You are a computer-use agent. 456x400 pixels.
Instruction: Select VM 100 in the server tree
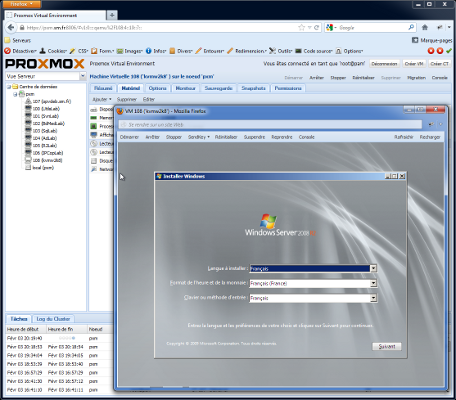pyautogui.click(x=43, y=109)
